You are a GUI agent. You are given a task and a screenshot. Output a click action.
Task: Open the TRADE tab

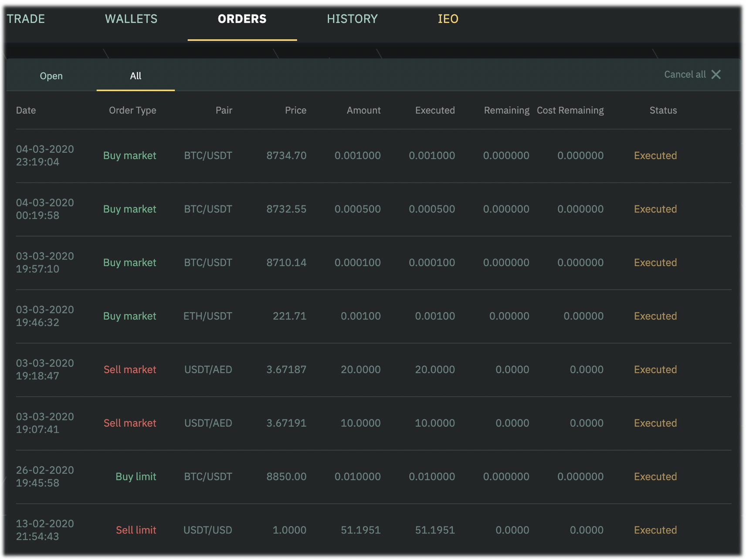pyautogui.click(x=26, y=19)
